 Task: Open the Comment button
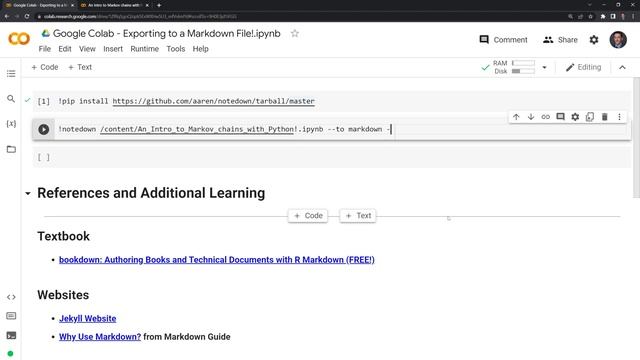[x=503, y=40]
